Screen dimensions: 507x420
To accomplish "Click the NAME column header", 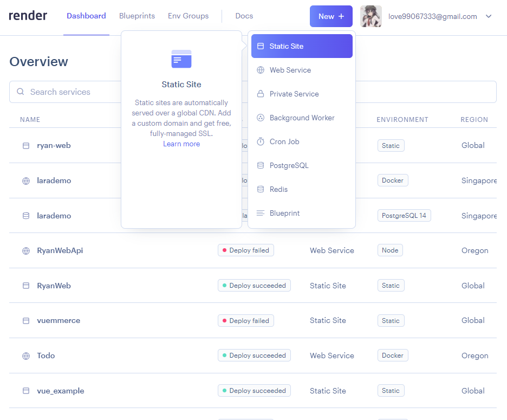I will pos(30,120).
